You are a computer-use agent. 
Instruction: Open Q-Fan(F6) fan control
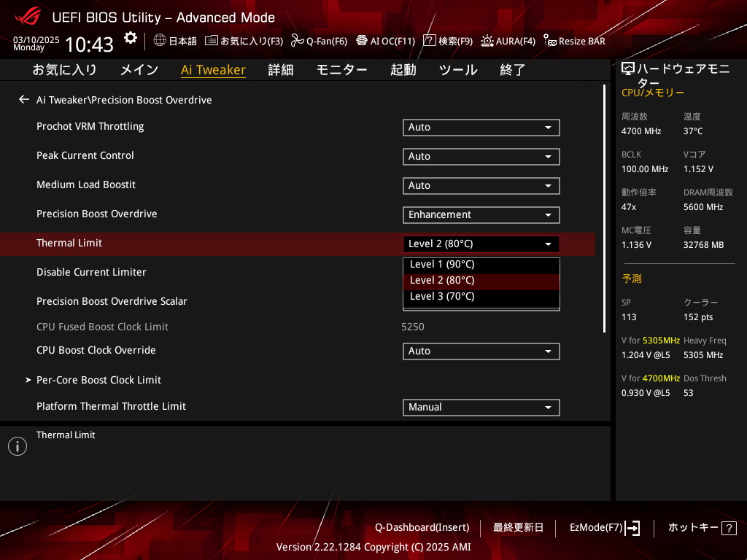pos(319,41)
